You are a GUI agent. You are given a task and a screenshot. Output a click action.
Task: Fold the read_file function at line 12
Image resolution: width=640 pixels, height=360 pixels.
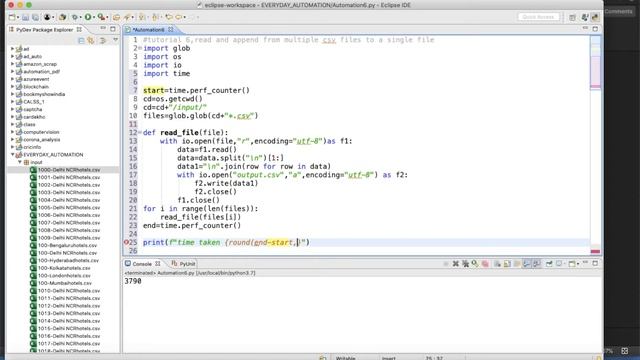click(x=140, y=132)
